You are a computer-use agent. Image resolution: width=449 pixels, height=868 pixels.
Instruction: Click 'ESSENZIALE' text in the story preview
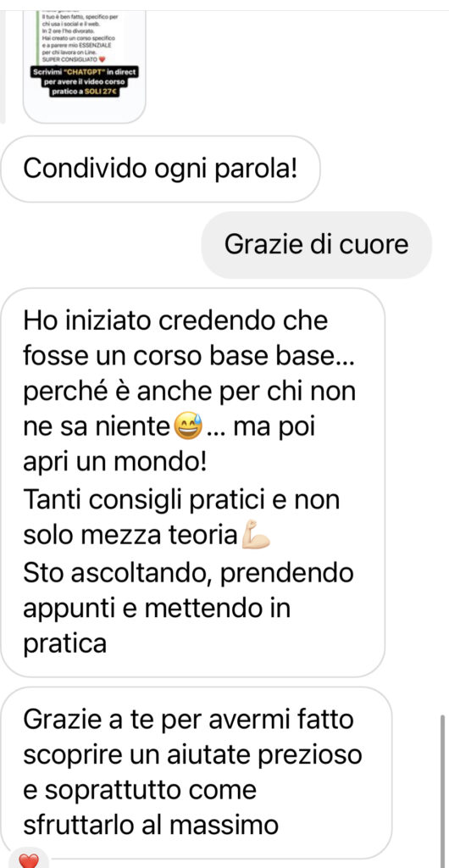[x=98, y=45]
